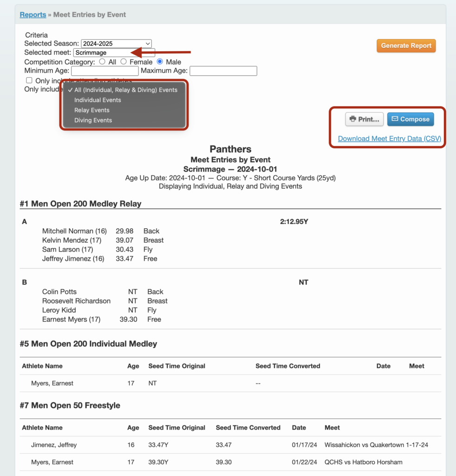
Task: Open the Reports breadcrumb link
Action: pos(33,14)
